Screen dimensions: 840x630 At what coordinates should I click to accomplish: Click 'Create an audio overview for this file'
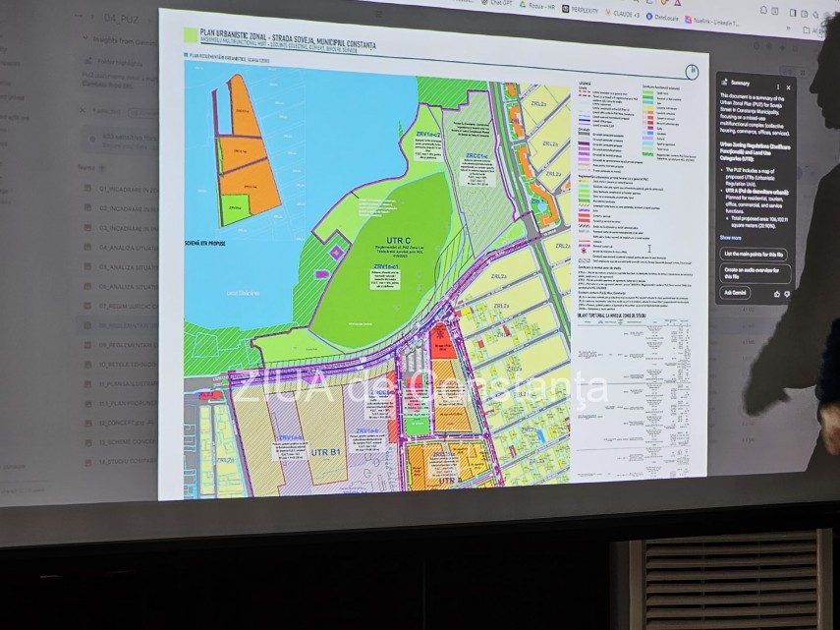click(x=753, y=272)
